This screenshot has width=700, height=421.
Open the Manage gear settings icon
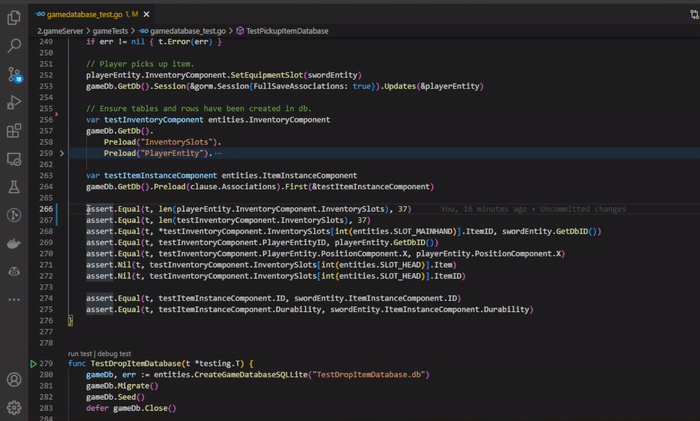[14, 408]
